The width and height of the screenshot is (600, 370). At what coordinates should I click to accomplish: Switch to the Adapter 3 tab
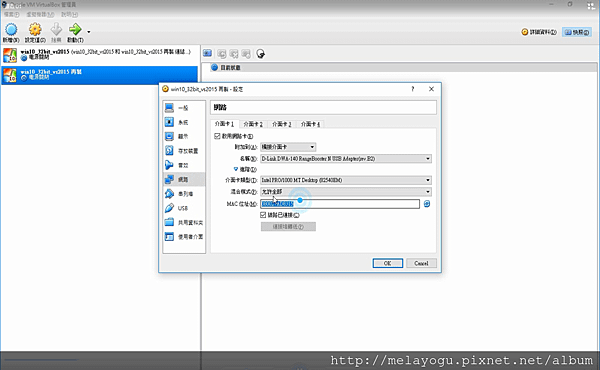coord(282,124)
